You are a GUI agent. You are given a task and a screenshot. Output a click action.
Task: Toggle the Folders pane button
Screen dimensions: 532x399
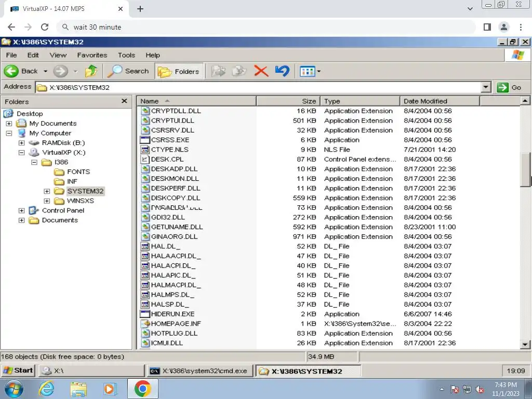coord(179,71)
